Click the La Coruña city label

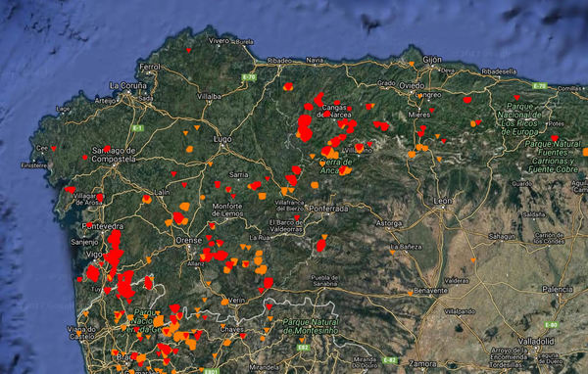coord(128,86)
